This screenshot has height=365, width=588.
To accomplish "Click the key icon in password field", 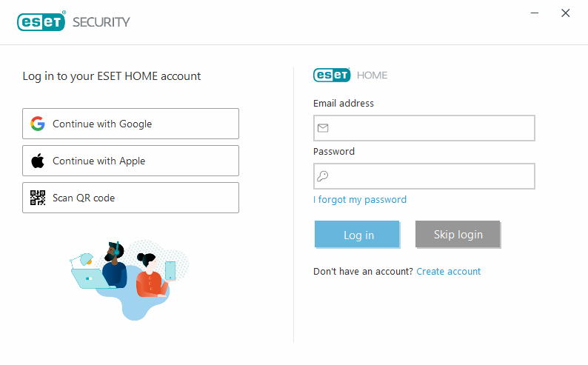I will pyautogui.click(x=323, y=176).
